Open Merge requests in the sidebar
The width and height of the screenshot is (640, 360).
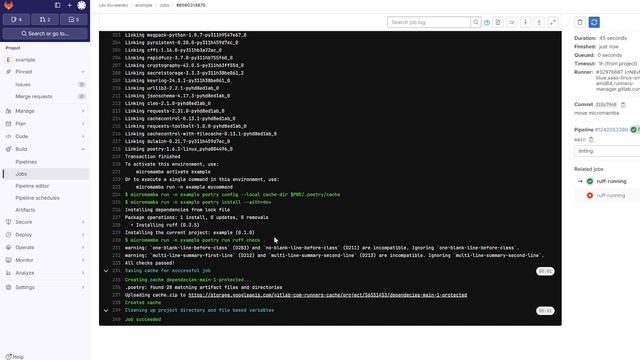45,97
